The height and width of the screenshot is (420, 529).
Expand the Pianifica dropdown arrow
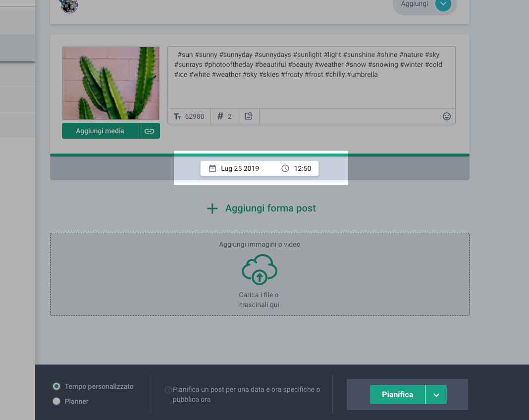point(436,395)
